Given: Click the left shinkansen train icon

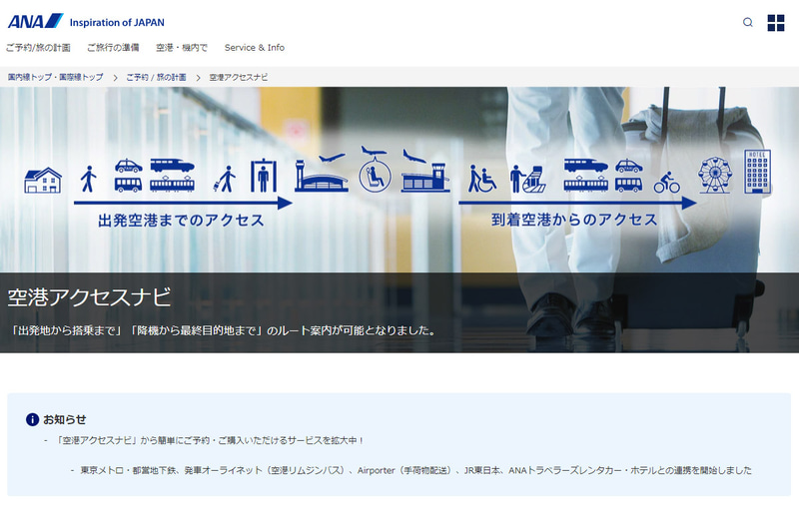Looking at the screenshot, I should click(172, 166).
